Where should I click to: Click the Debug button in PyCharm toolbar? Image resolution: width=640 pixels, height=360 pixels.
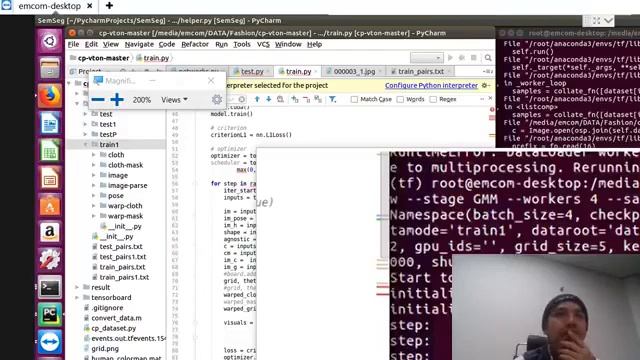pyautogui.click(x=462, y=58)
